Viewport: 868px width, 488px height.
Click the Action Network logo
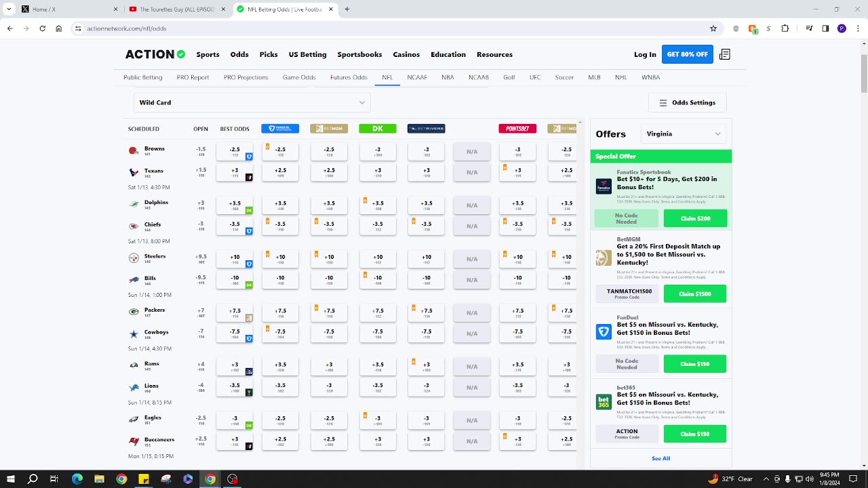155,54
